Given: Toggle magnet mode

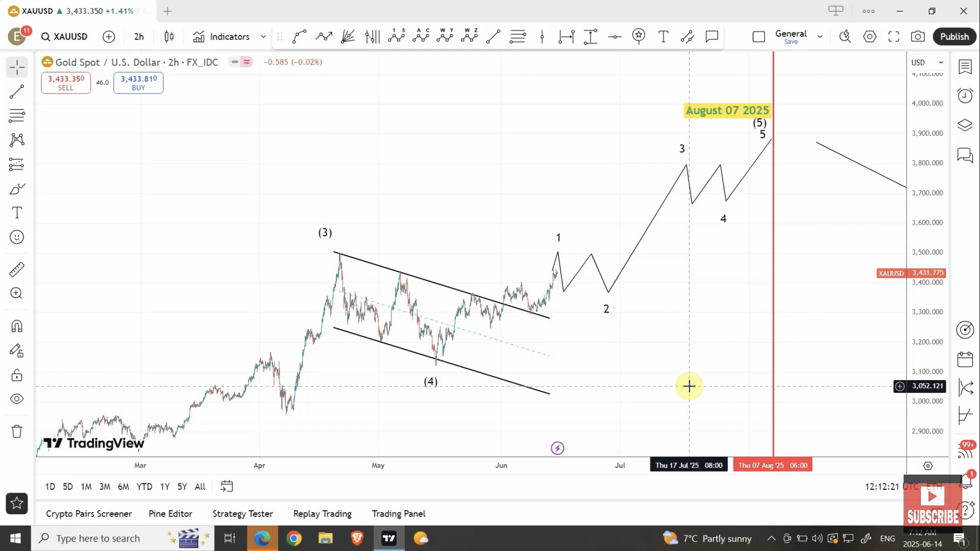Looking at the screenshot, I should tap(17, 326).
